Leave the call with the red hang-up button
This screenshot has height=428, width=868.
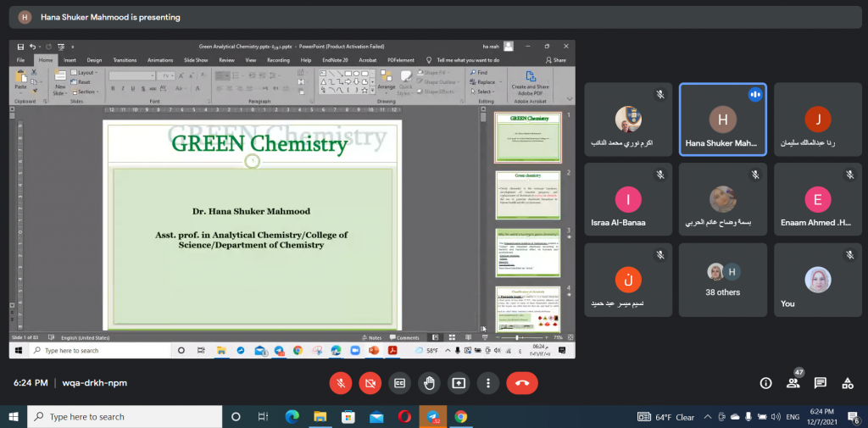point(522,383)
